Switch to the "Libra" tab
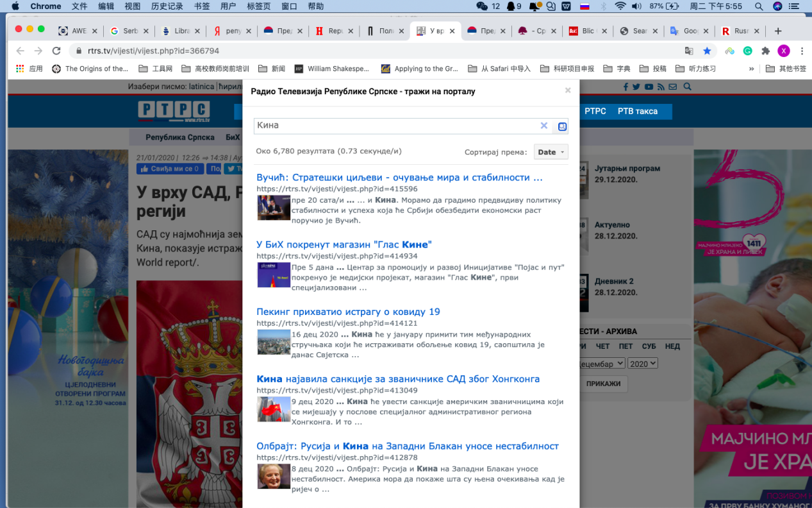The width and height of the screenshot is (812, 508). pyautogui.click(x=181, y=31)
